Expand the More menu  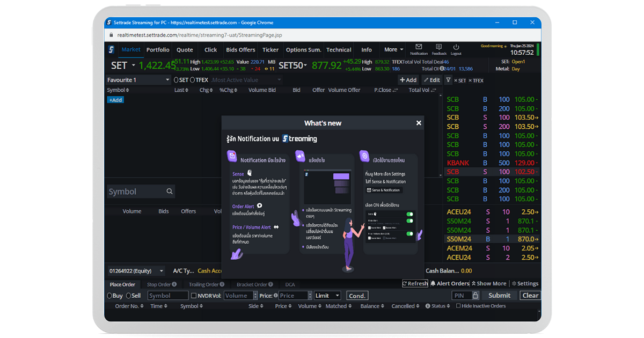pos(394,49)
